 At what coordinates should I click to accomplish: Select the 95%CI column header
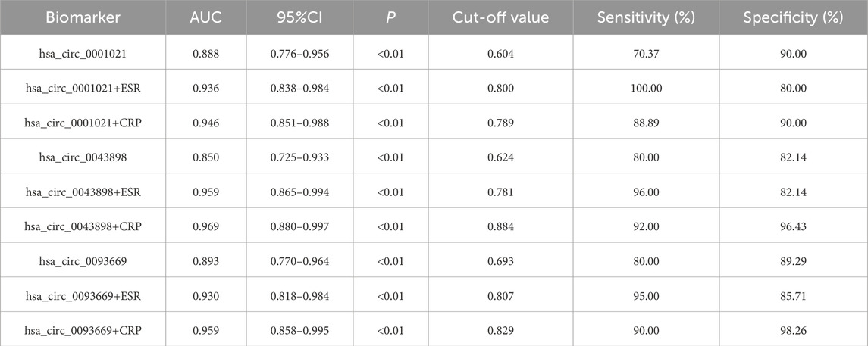coord(292,16)
